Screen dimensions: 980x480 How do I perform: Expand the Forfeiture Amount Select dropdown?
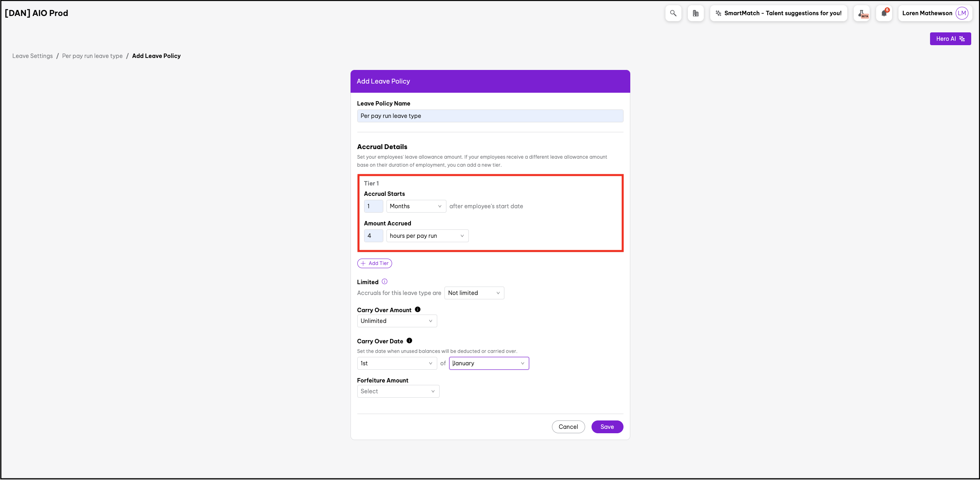tap(398, 391)
